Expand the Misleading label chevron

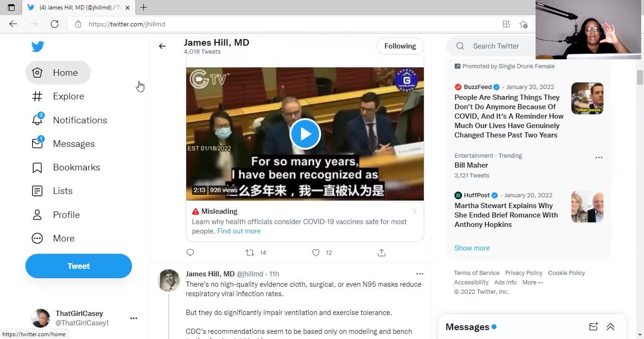pyautogui.click(x=414, y=211)
